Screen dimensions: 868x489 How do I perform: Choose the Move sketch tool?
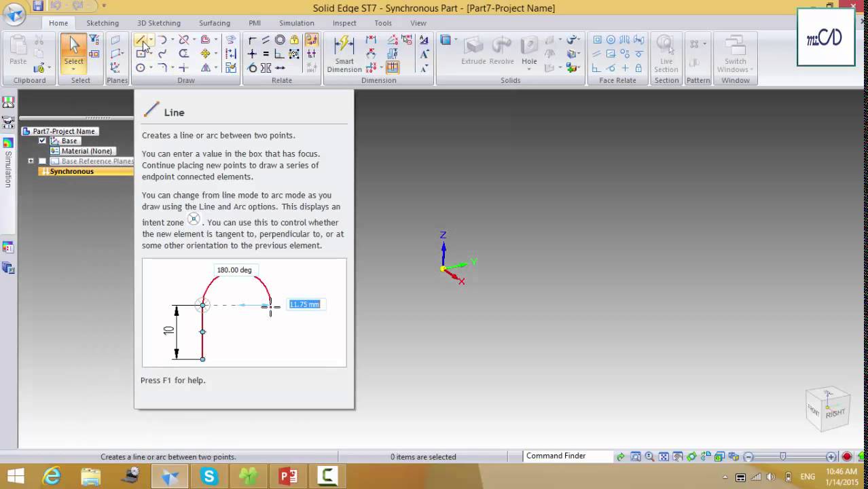coord(205,54)
